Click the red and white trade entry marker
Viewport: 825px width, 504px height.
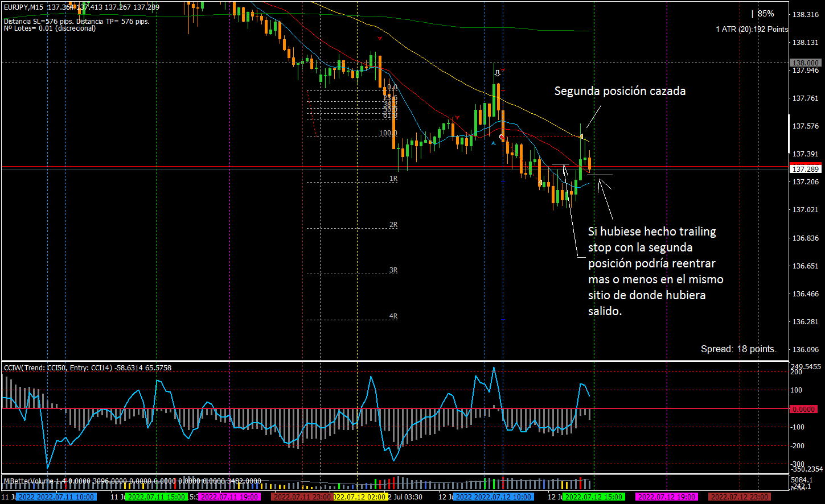coord(502,137)
